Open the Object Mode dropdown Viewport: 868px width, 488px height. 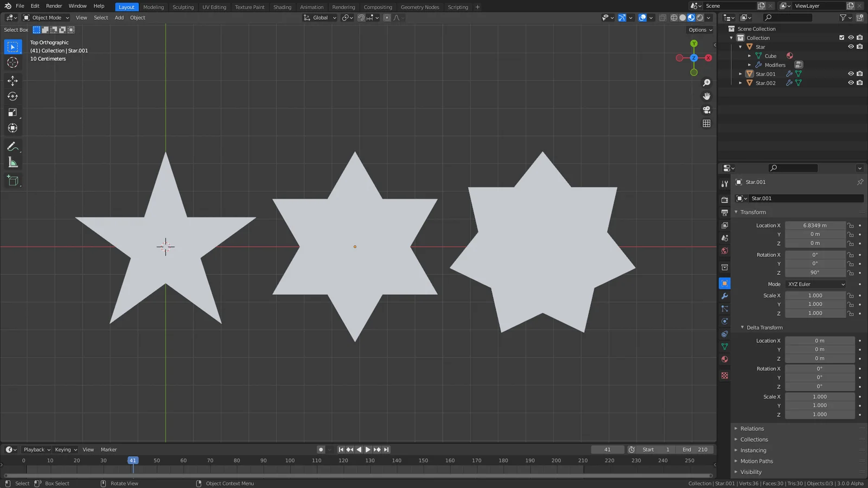pos(46,18)
